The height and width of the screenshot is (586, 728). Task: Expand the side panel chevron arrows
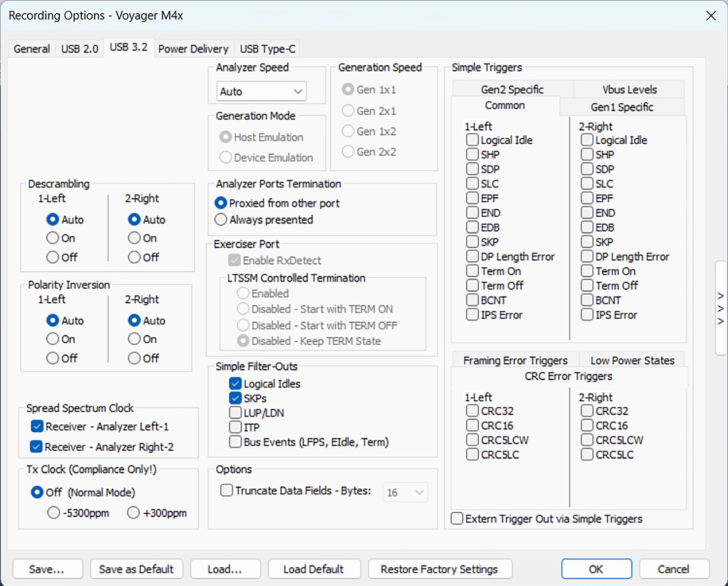click(720, 308)
